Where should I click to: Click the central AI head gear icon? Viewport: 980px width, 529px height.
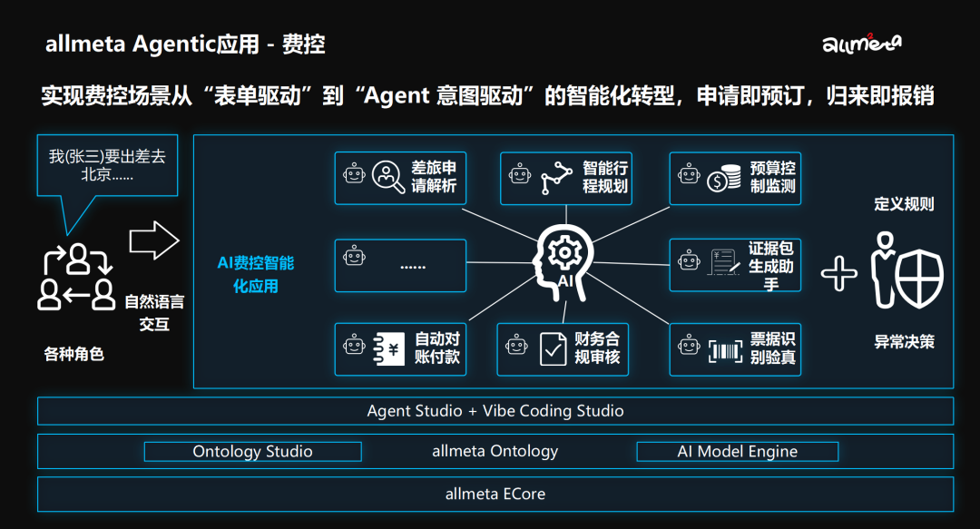(563, 262)
